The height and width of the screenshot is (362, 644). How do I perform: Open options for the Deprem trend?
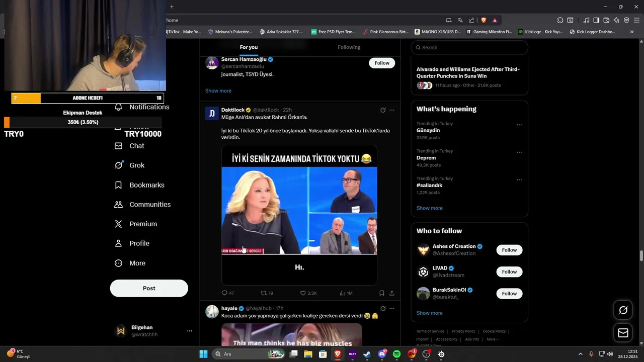point(519,152)
